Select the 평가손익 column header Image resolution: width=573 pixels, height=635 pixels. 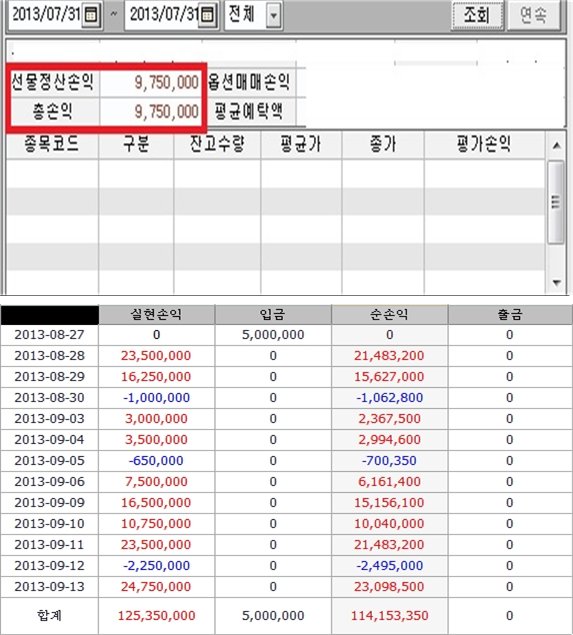click(484, 144)
